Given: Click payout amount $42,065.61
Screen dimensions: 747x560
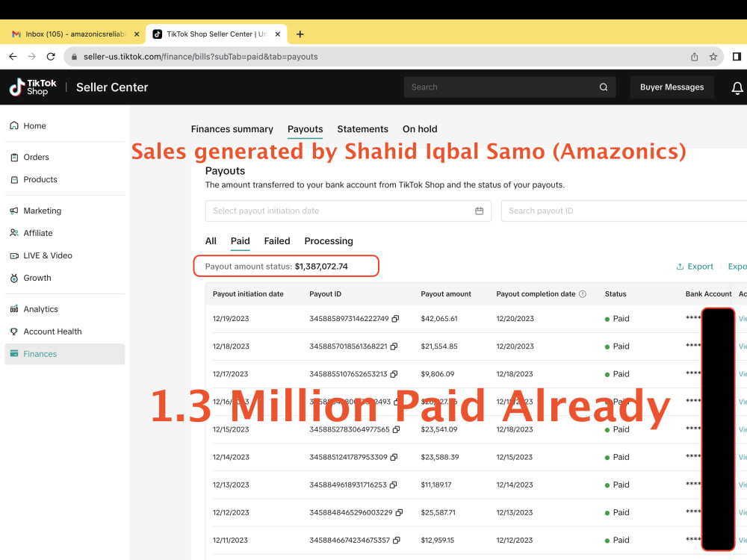Looking at the screenshot, I should click(x=438, y=319).
